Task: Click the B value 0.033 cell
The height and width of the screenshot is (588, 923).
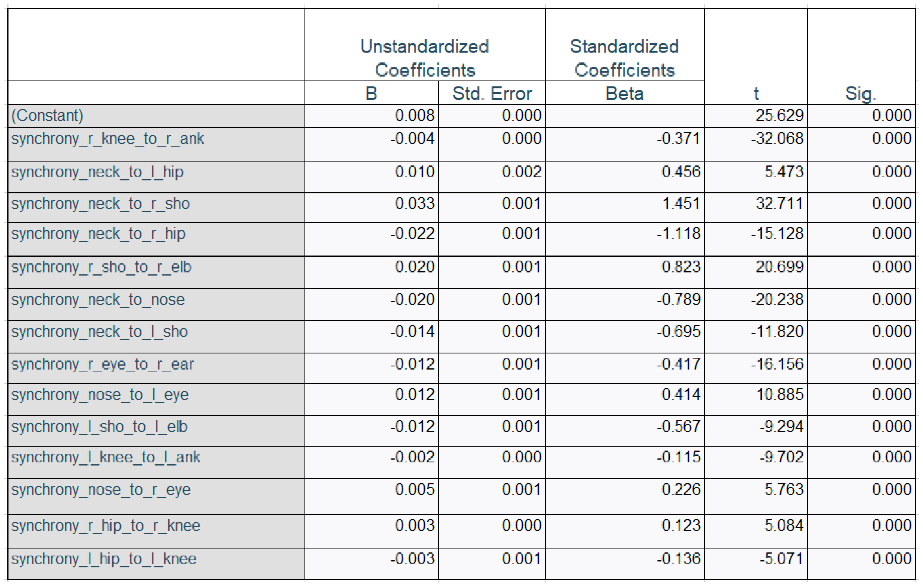Action: [415, 204]
